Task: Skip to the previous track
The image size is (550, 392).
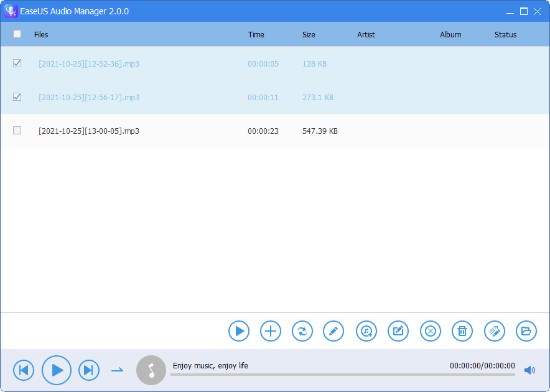Action: click(24, 371)
